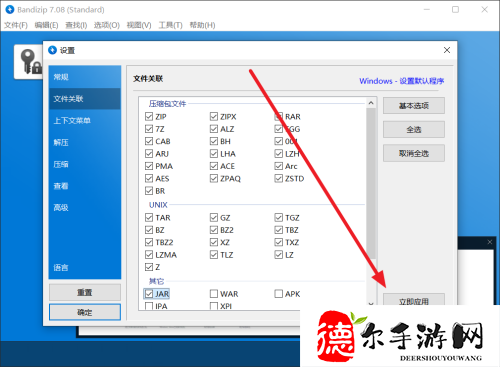Open the 文件(F) menu
Viewport: 500px width, 367px height.
16,25
